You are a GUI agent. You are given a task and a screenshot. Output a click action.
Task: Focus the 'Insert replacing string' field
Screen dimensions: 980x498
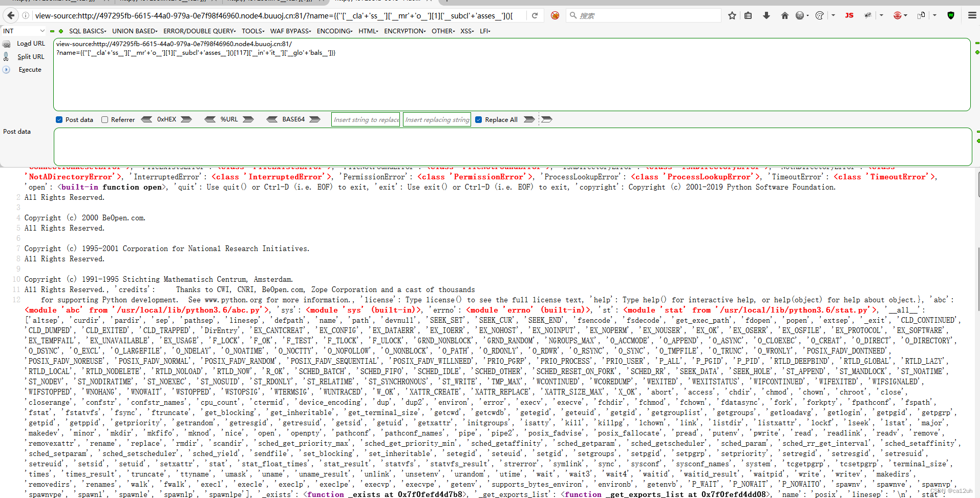[437, 119]
